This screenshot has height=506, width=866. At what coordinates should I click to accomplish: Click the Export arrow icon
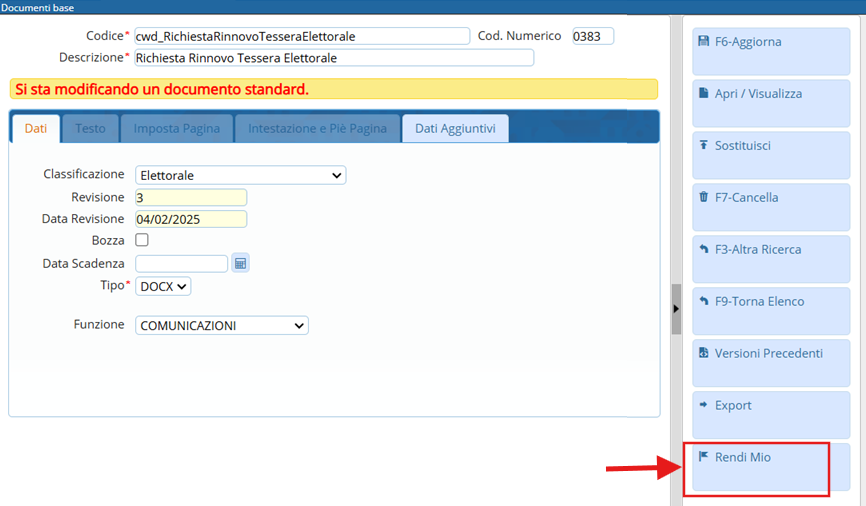pyautogui.click(x=704, y=406)
